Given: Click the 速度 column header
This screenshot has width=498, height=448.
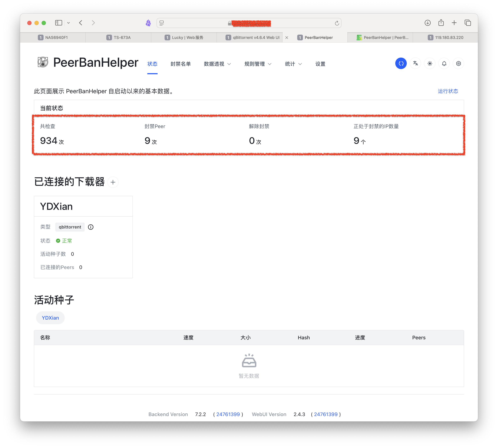Looking at the screenshot, I should 188,338.
